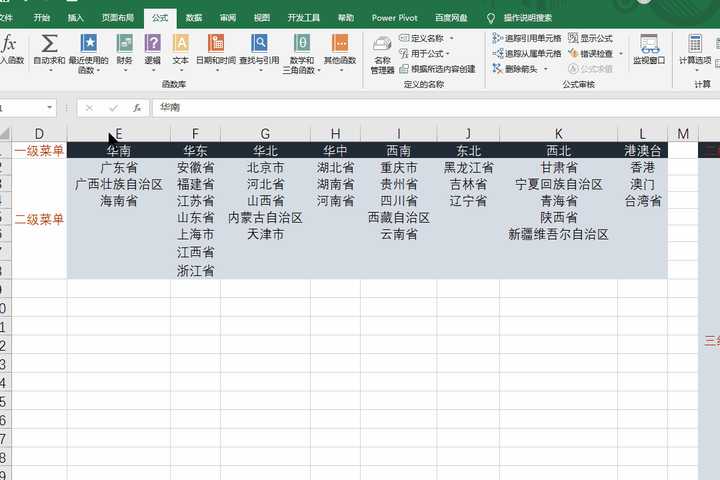Click Define Name (定义名称) button
Viewport: 720px width, 480px height.
click(x=422, y=38)
